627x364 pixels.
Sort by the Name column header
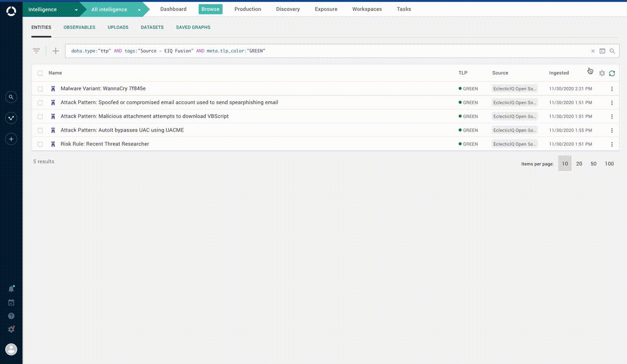coord(55,73)
